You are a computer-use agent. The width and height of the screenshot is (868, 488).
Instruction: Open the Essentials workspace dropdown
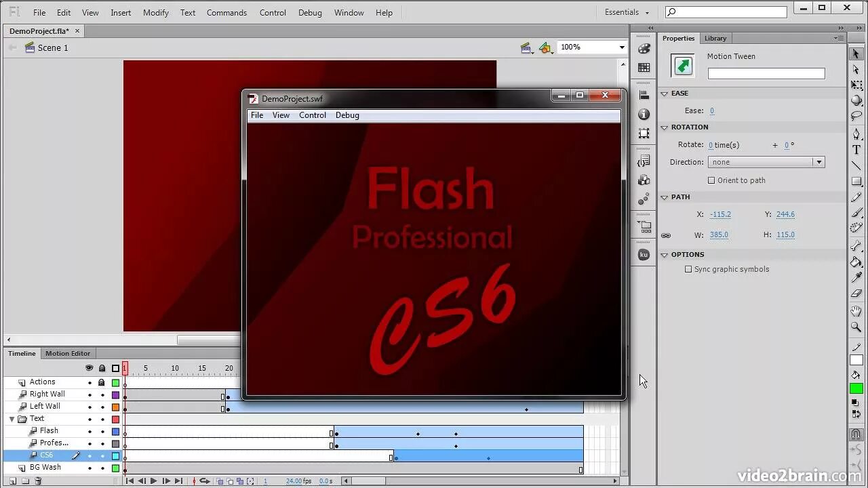coord(627,12)
